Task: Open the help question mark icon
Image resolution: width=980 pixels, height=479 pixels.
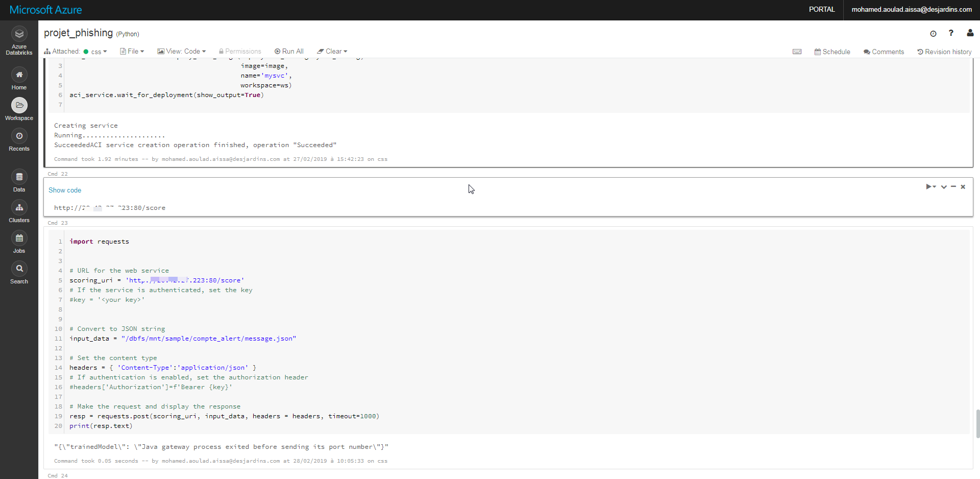Action: point(951,34)
